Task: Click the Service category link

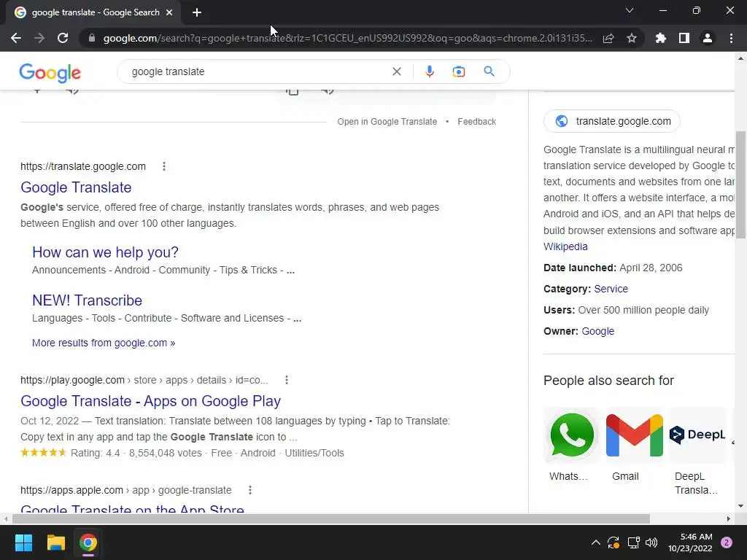Action: pos(611,289)
